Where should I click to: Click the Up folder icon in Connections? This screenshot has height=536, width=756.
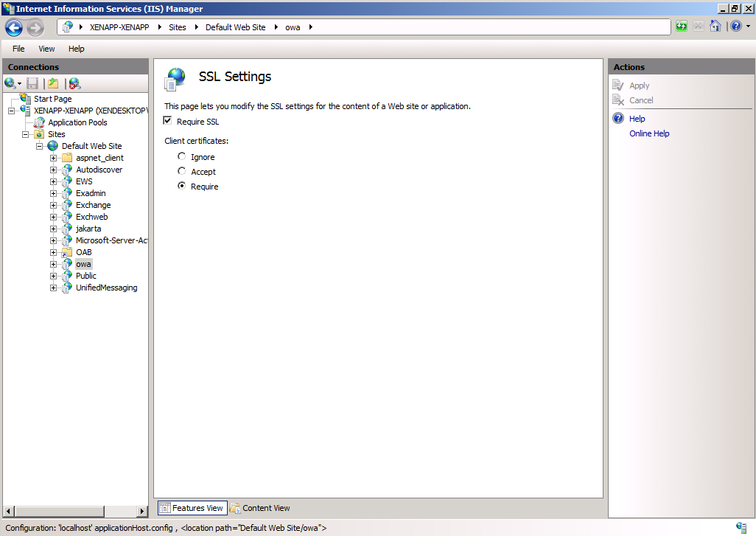tap(53, 83)
